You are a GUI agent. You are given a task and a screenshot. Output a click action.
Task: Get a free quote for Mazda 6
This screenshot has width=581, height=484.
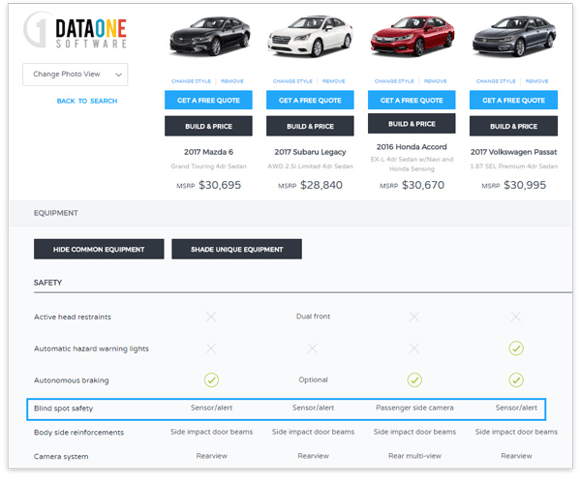(x=209, y=100)
